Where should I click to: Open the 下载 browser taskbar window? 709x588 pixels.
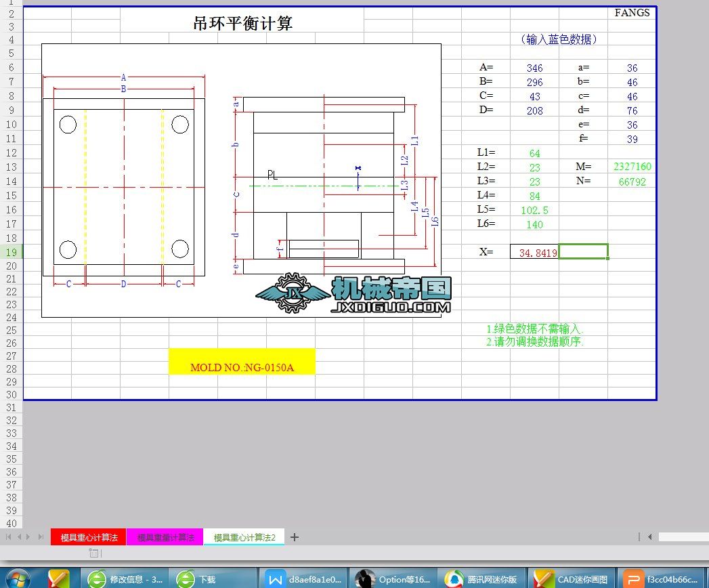(x=213, y=579)
